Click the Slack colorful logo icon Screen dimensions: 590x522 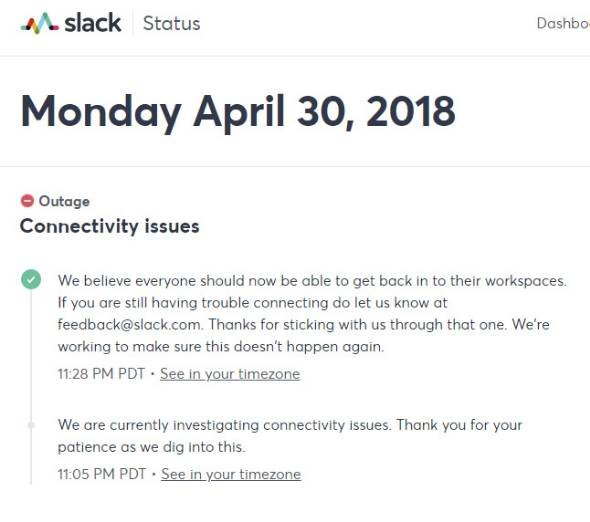click(x=40, y=23)
